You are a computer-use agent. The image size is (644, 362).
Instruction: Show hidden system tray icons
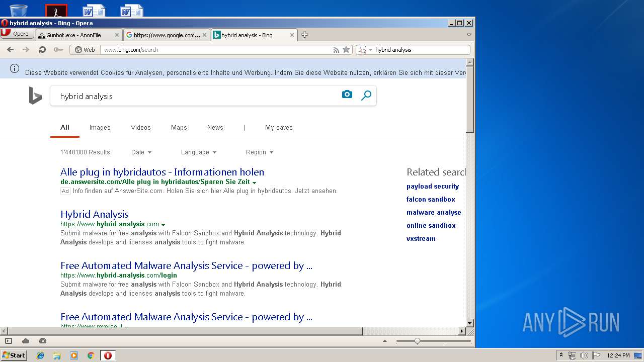coord(561,355)
